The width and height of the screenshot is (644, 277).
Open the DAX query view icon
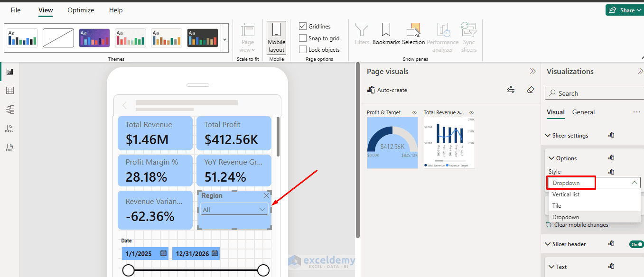click(10, 129)
